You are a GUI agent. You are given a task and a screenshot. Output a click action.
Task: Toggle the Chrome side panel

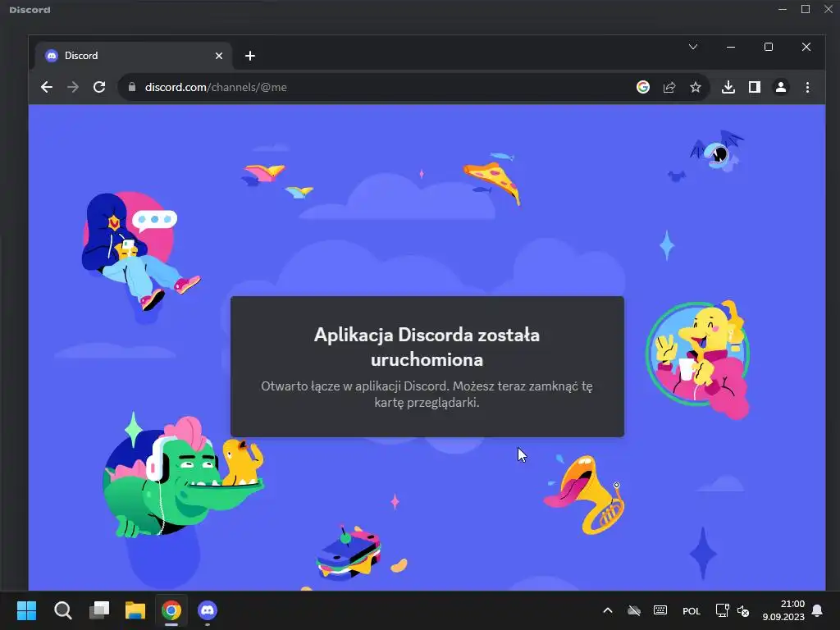pyautogui.click(x=755, y=87)
